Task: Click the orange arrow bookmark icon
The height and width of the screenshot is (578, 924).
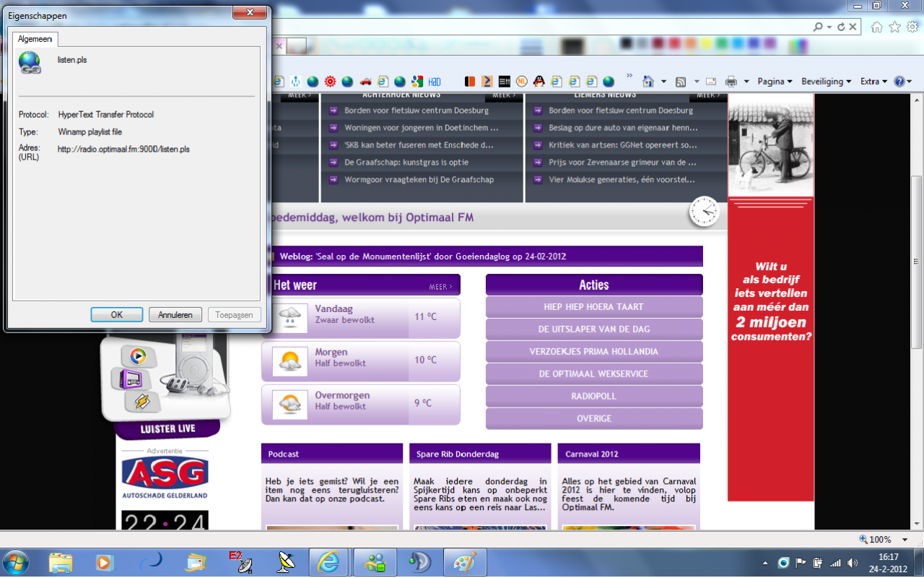Action: pos(487,82)
